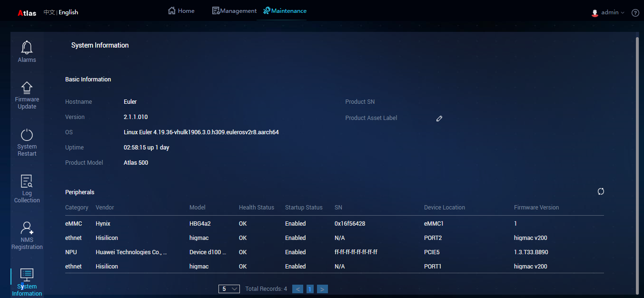
Task: Click version value 2.1.1.010
Action: [x=136, y=117]
